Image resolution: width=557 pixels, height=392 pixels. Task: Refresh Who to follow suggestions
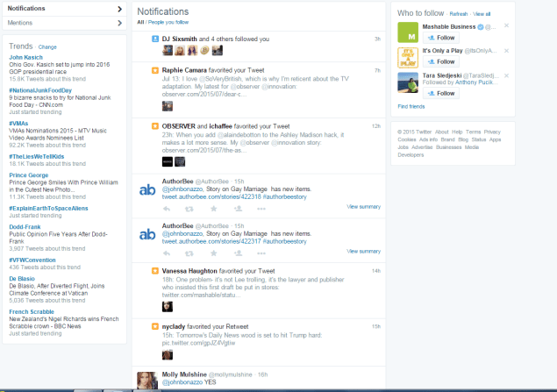click(459, 14)
